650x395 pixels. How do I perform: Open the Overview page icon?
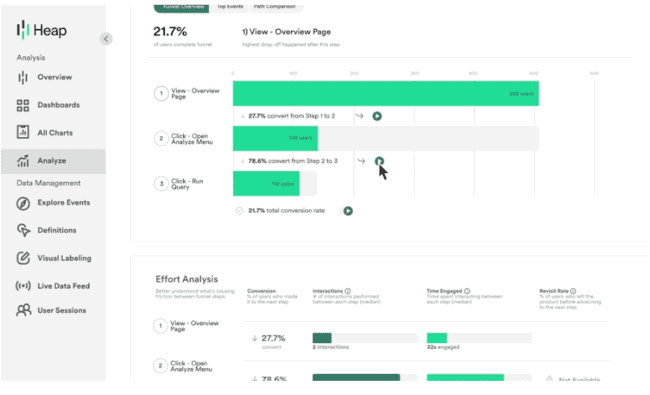pos(23,78)
